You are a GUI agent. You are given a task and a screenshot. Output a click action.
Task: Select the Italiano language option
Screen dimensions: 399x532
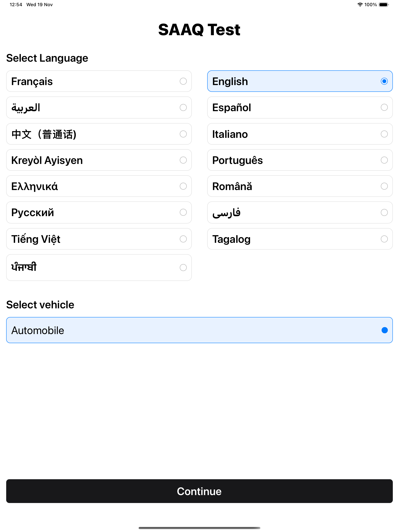pos(300,134)
